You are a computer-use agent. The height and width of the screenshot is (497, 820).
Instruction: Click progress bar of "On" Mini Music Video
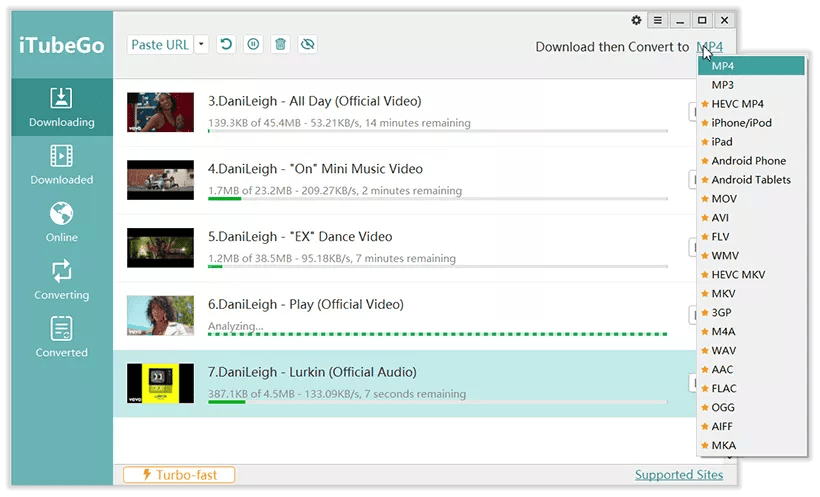(x=438, y=199)
